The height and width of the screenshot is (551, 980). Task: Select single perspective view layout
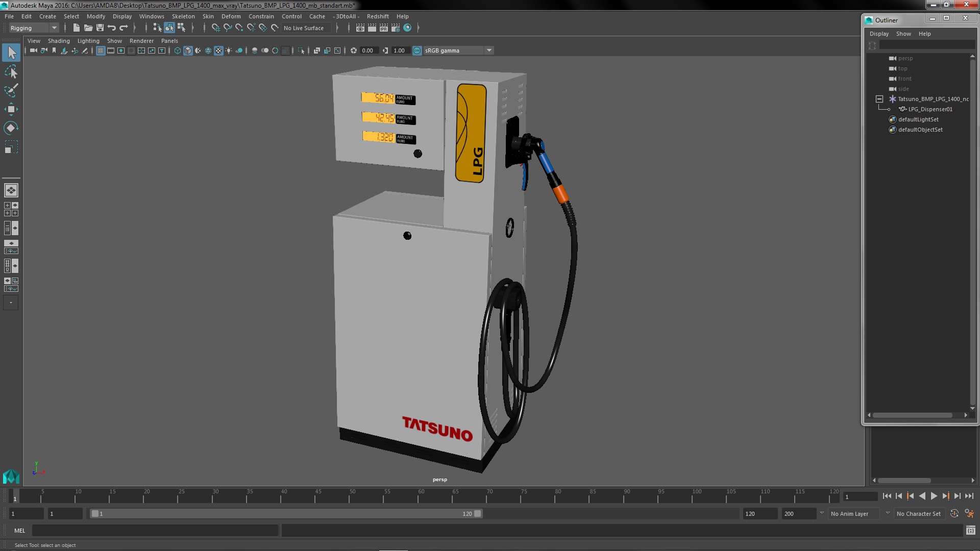(11, 190)
